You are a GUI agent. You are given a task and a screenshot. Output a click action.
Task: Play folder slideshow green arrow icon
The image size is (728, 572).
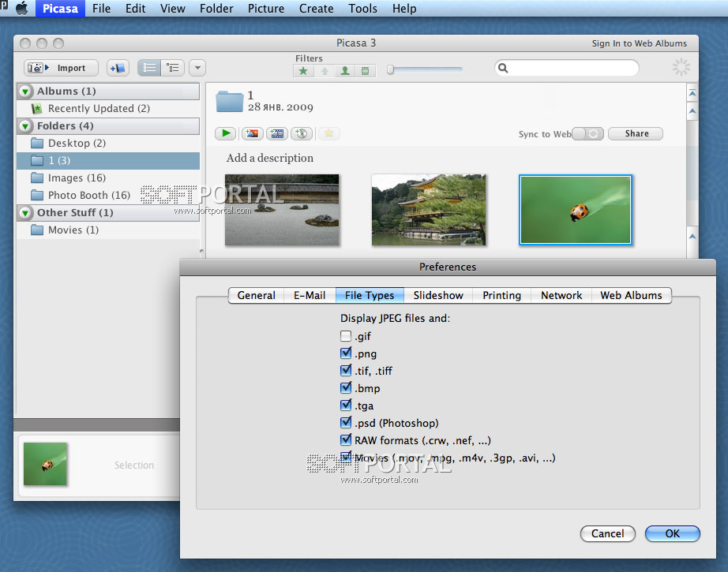[226, 133]
